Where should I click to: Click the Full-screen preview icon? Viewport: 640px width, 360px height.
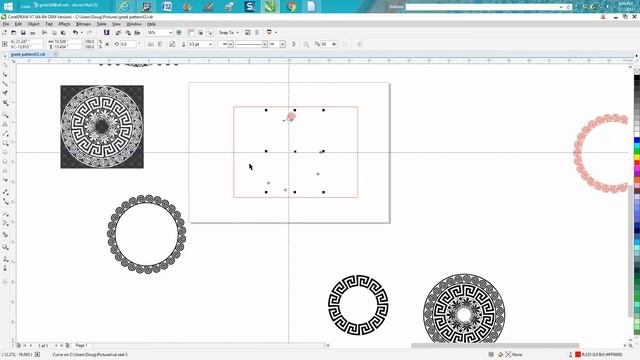point(179,32)
